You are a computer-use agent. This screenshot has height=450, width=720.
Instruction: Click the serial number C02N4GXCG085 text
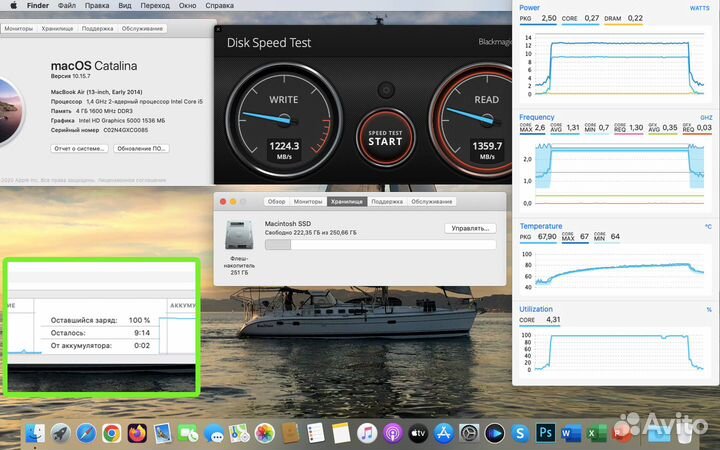point(125,130)
